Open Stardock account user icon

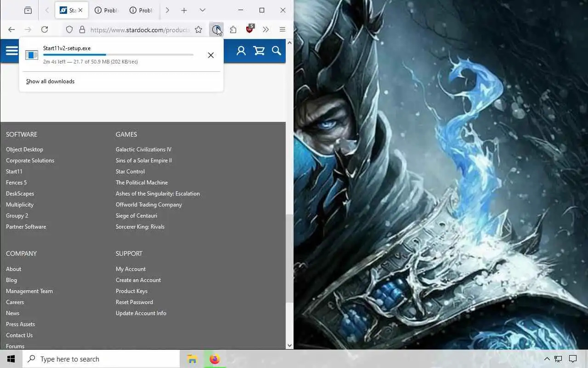click(241, 51)
